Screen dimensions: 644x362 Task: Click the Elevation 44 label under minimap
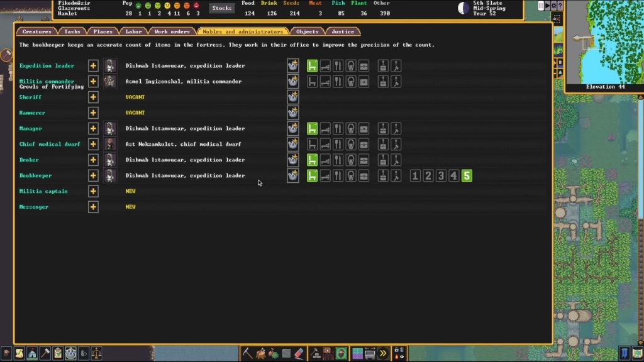[x=606, y=87]
